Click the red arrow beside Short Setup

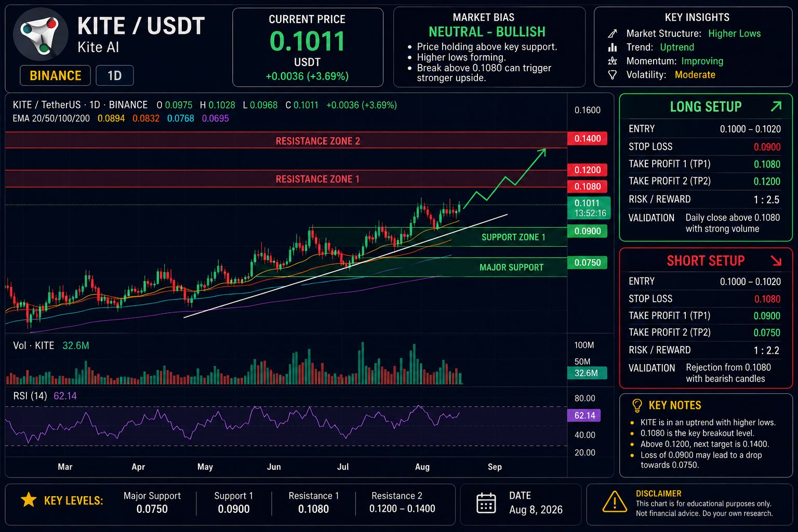776,260
